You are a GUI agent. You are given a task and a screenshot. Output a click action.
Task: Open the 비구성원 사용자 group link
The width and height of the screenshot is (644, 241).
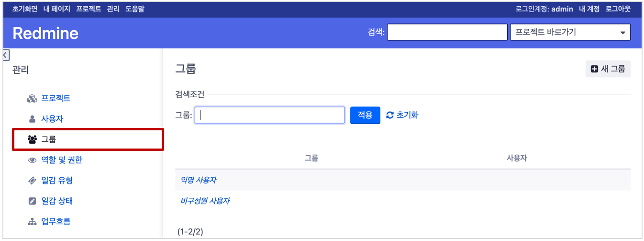pos(205,201)
